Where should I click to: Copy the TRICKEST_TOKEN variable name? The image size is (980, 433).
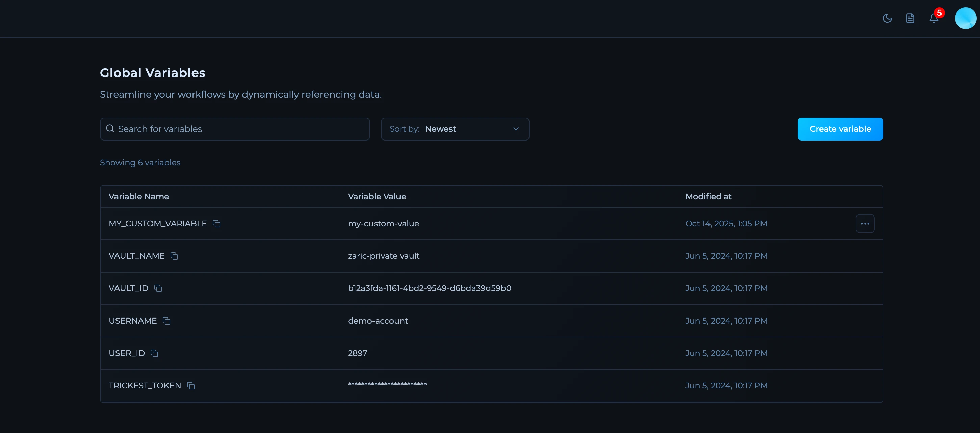pyautogui.click(x=190, y=386)
